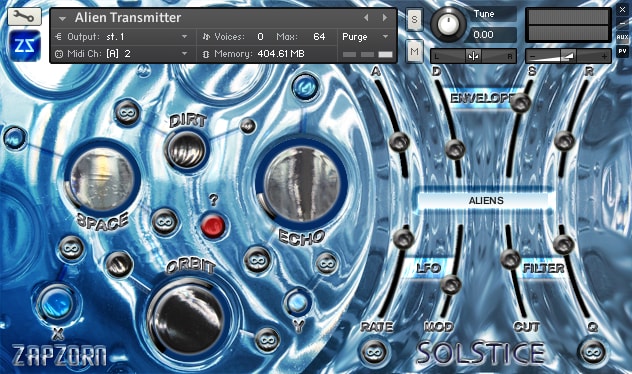This screenshot has width=632, height=374.
Task: Toggle infinity button below ECHO left
Action: click(x=257, y=261)
